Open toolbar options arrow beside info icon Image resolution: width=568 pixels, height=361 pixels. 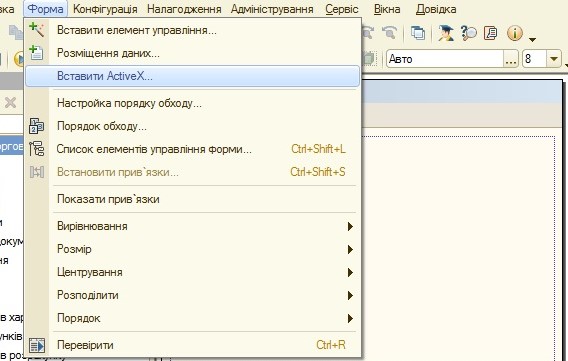coord(532,39)
